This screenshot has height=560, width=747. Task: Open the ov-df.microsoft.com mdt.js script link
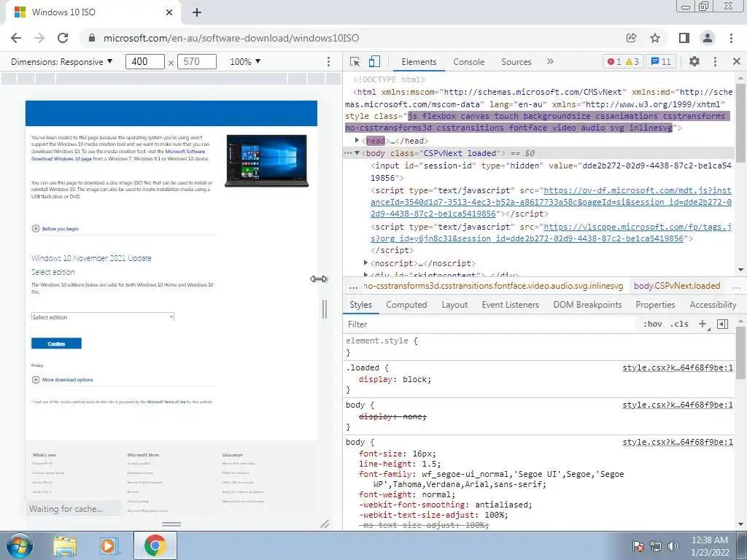551,202
